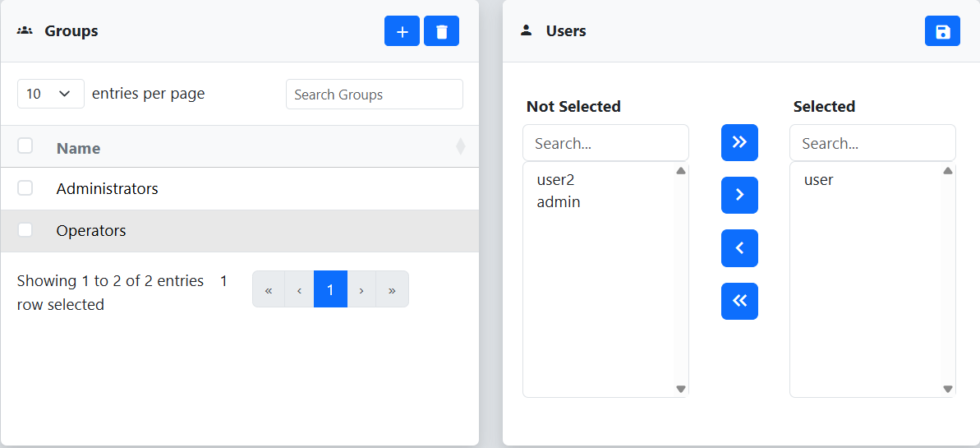Move all users back to Not Selected

tap(739, 301)
